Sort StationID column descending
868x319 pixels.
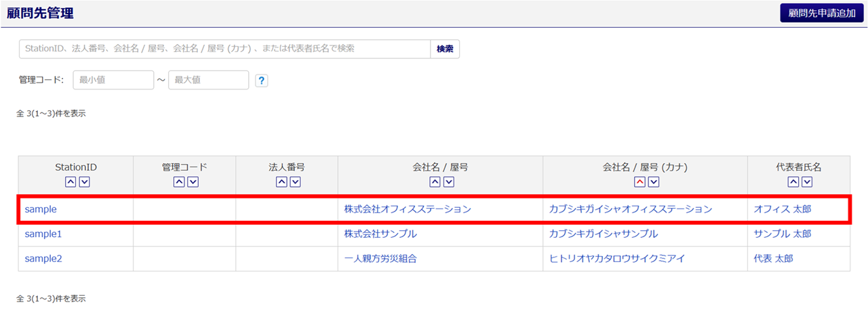pos(84,182)
